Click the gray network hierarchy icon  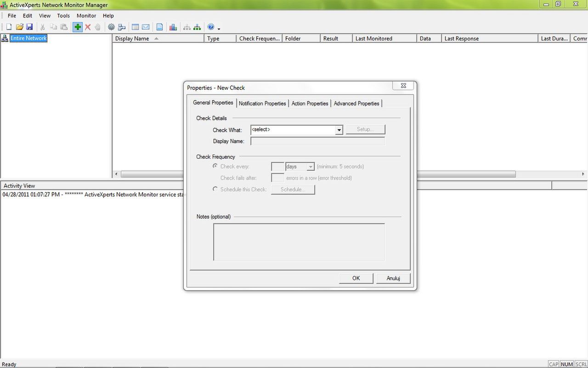coord(187,27)
